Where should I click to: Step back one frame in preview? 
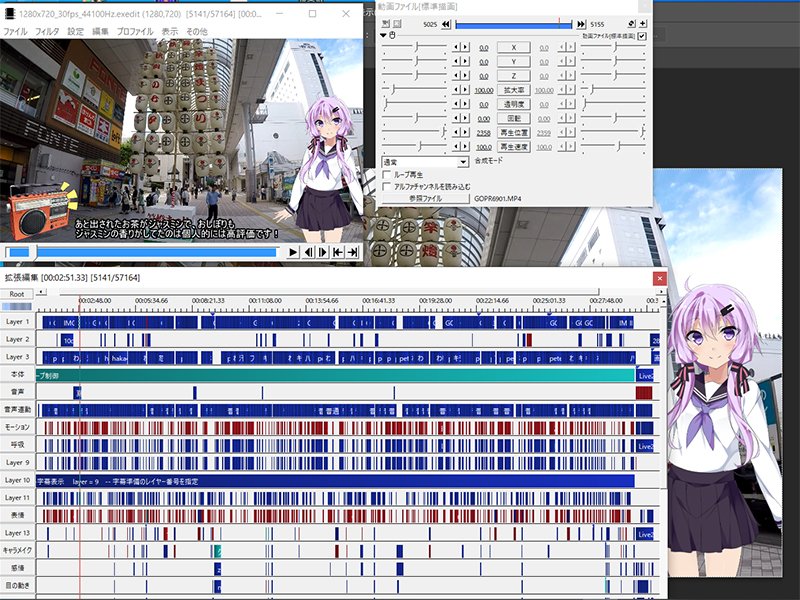308,252
